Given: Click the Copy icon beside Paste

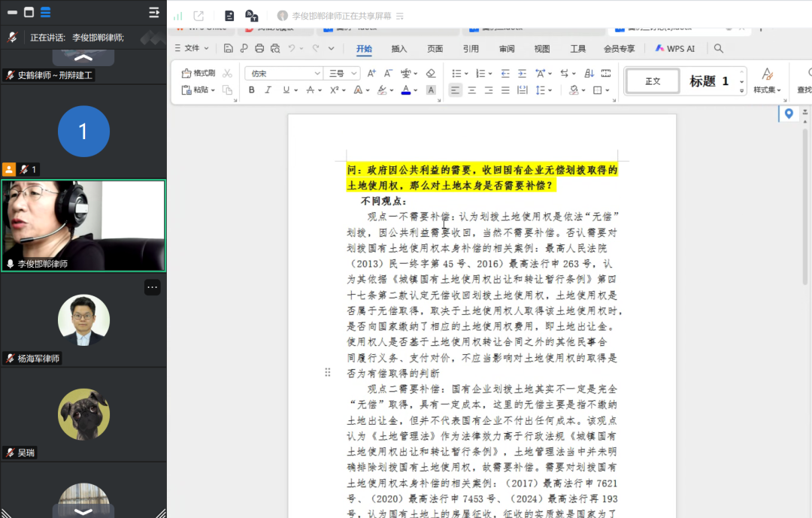Looking at the screenshot, I should 227,89.
